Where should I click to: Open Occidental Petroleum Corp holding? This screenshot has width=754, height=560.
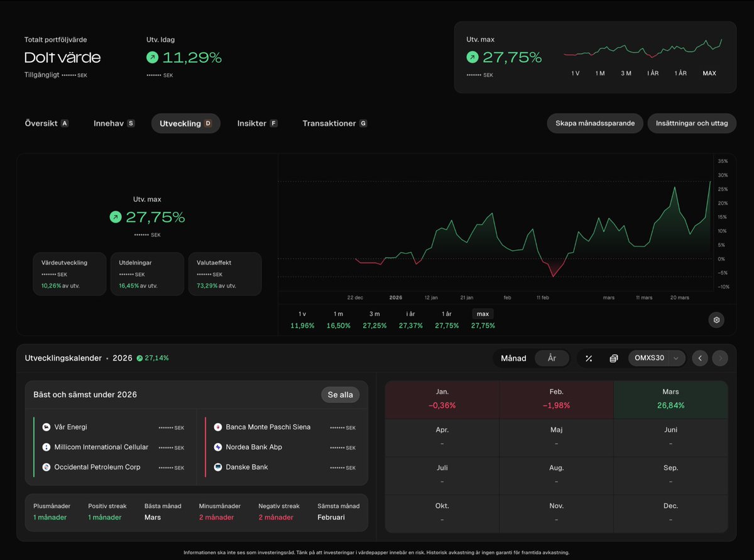(113, 468)
